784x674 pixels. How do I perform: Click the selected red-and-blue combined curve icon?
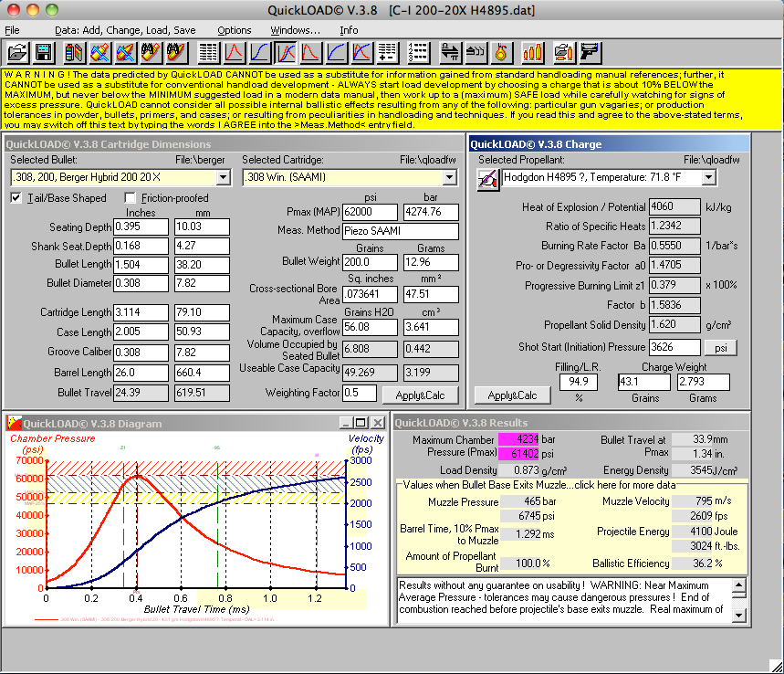tap(286, 52)
